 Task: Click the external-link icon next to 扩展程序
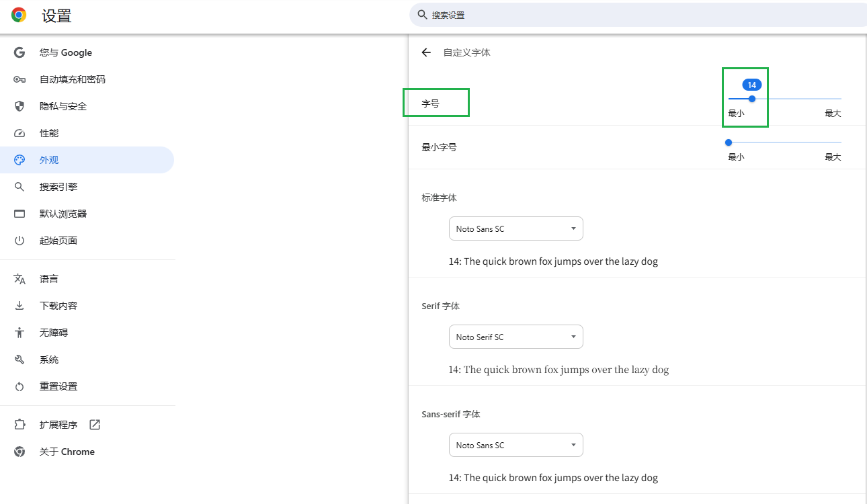pyautogui.click(x=95, y=425)
